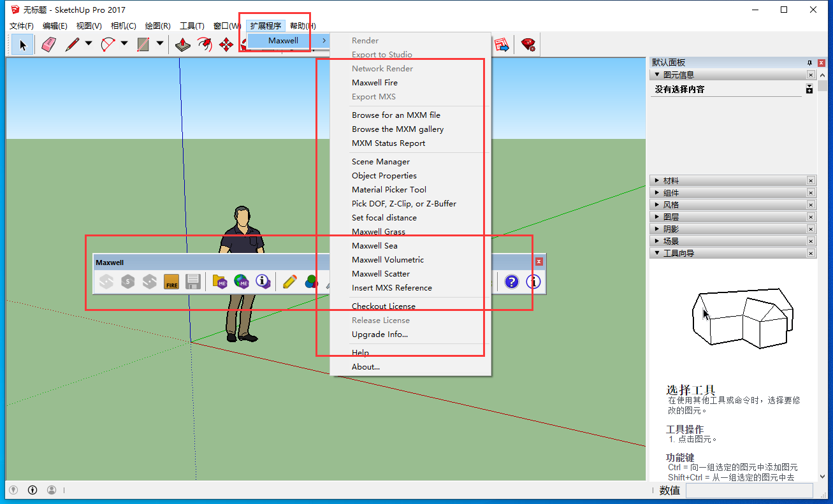
Task: Click the Maxwell toolbar icon marked S
Action: (x=128, y=281)
